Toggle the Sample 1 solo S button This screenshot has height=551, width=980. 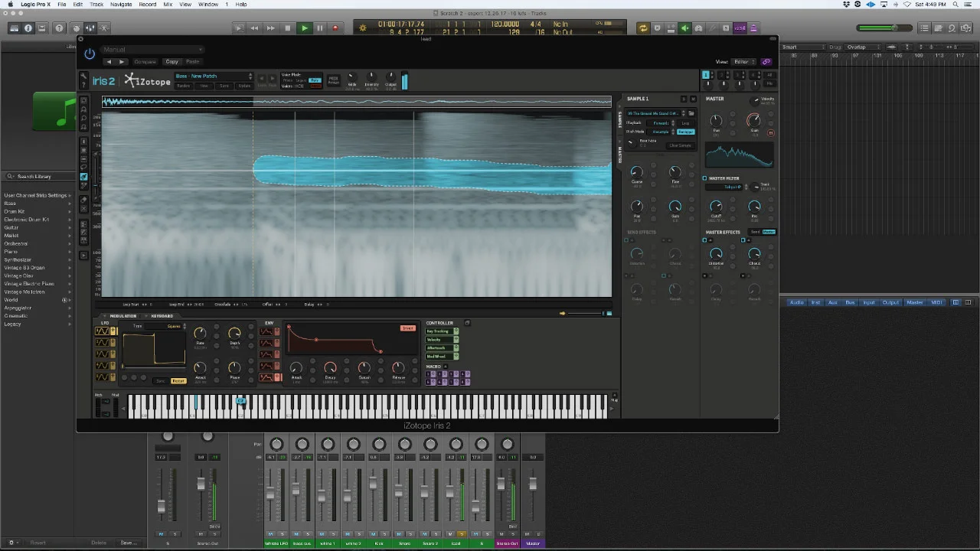[x=684, y=99]
